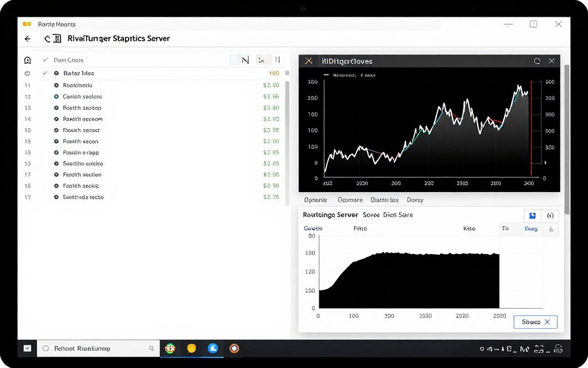The height and width of the screenshot is (368, 588).
Task: Click the search icon in dark chart header
Action: pyautogui.click(x=537, y=61)
